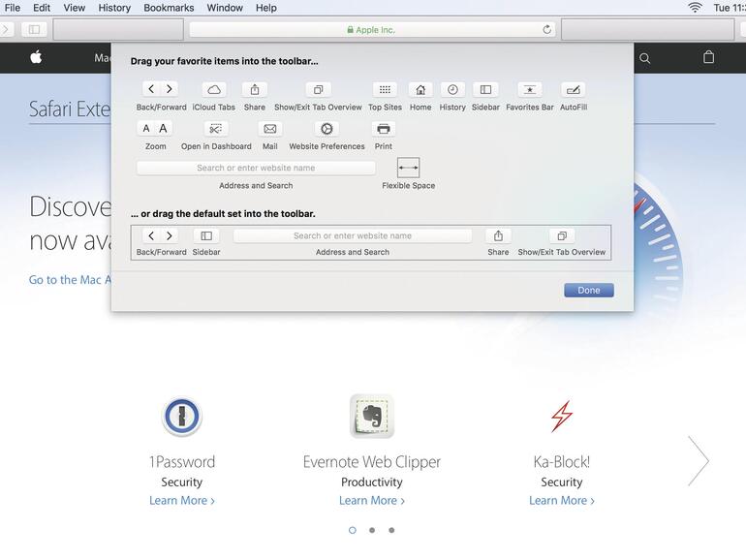Click the Wi-Fi status icon in menu bar
Image resolution: width=746 pixels, height=560 pixels.
click(x=695, y=7)
